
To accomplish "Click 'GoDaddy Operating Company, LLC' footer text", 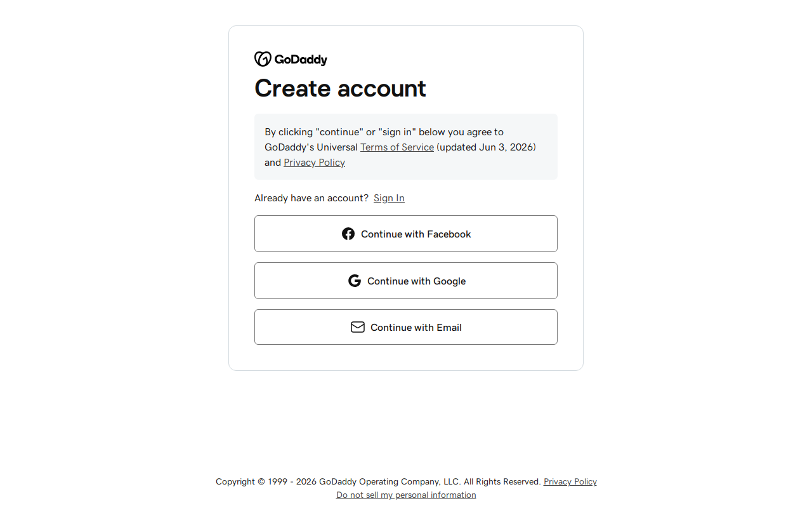I will tap(390, 482).
